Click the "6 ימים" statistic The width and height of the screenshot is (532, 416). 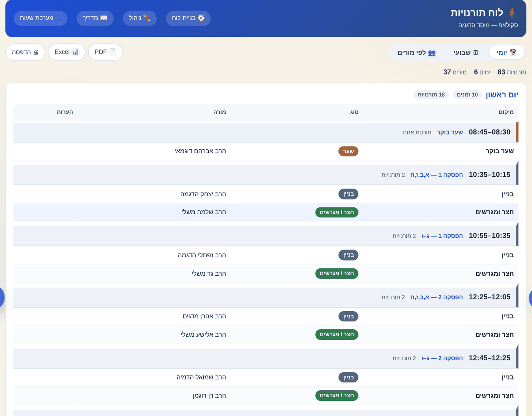(482, 72)
